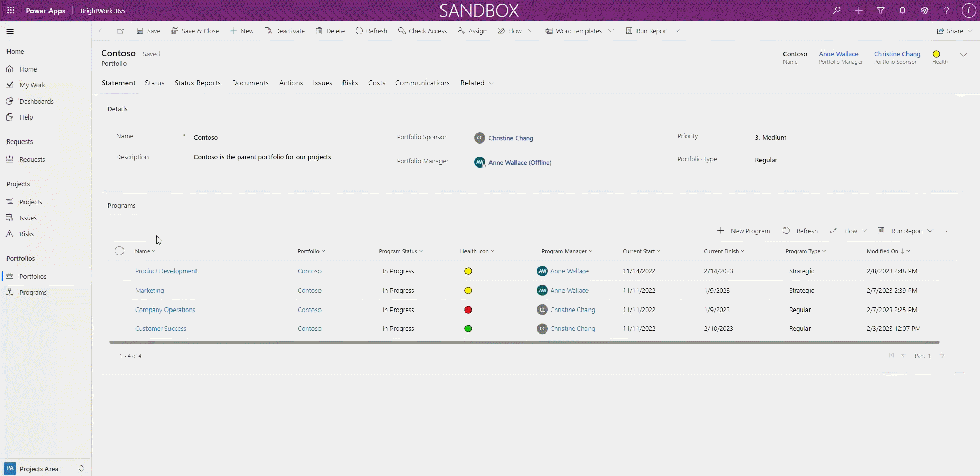The image size is (980, 476).
Task: Open the help question mark icon
Action: pyautogui.click(x=946, y=10)
